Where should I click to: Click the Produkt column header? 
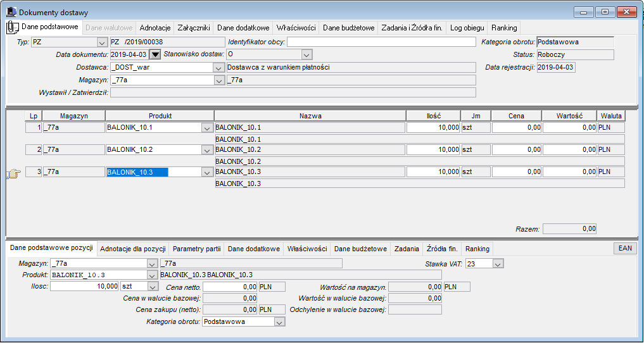point(160,116)
